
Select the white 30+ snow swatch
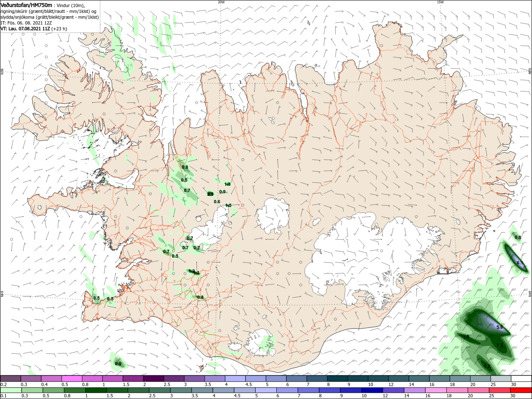click(521, 379)
